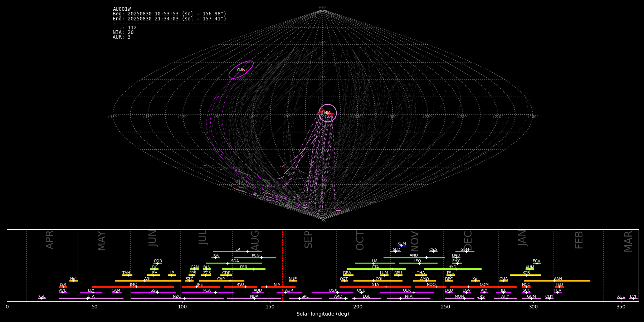Click the red dashed current solar longitude line
This screenshot has width=644, height=322.
(x=283, y=265)
